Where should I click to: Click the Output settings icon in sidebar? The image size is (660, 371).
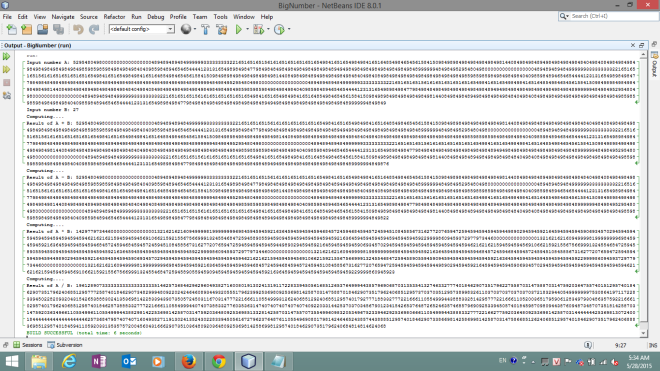[x=7, y=96]
